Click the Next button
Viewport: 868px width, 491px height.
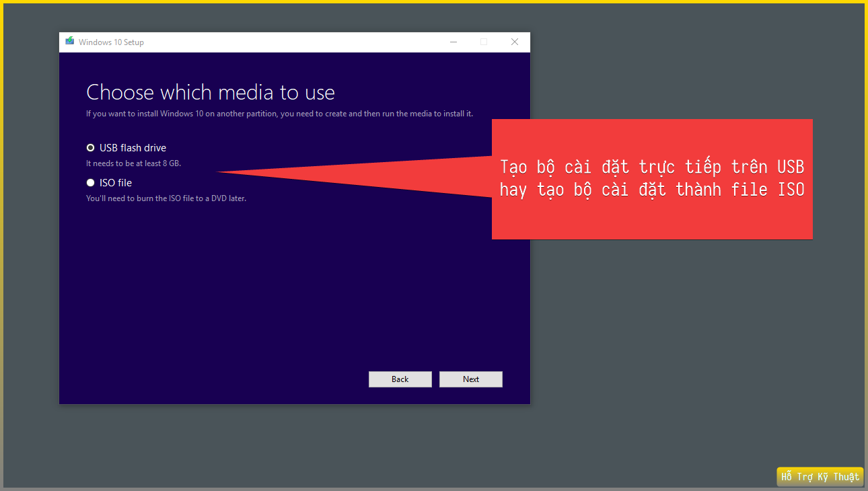coord(471,379)
